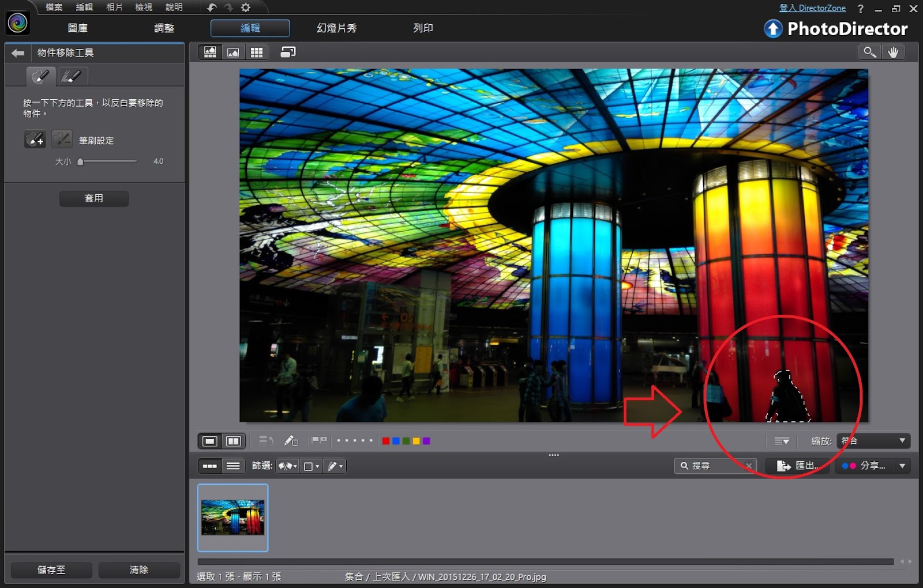Image resolution: width=923 pixels, height=588 pixels.
Task: Select the add-selection brush tool
Action: (x=35, y=139)
